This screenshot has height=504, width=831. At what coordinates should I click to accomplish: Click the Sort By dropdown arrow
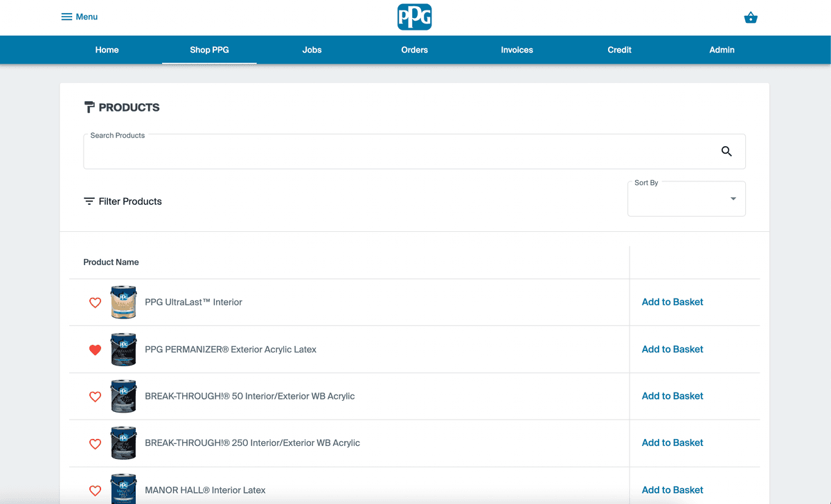(x=733, y=198)
